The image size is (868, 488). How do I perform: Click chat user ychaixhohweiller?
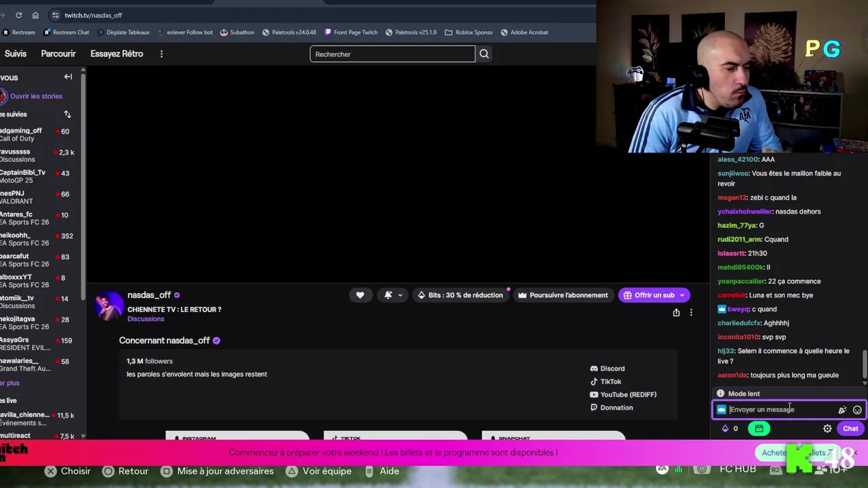tap(745, 211)
